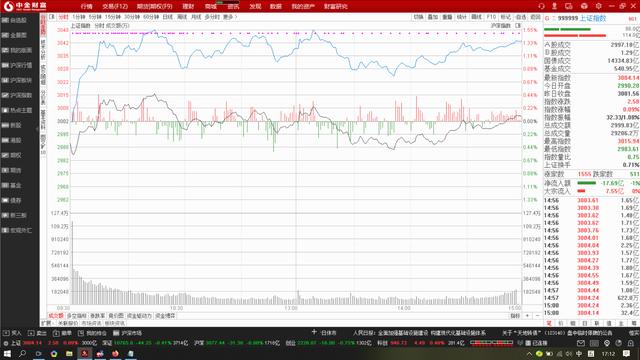The height and width of the screenshot is (360, 640).
Task: Toggle the 自选 (add to watchlist) button
Action: [x=521, y=17]
